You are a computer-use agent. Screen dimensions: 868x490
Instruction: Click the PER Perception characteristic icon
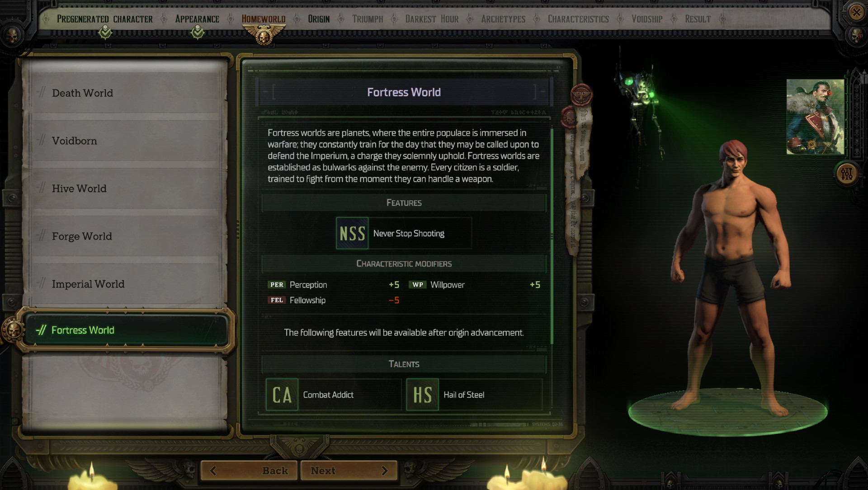pyautogui.click(x=275, y=284)
